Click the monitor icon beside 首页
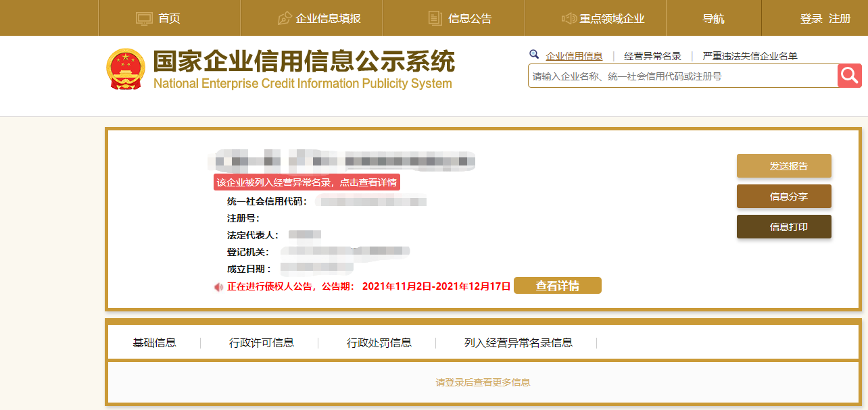This screenshot has width=868, height=410. click(x=145, y=18)
